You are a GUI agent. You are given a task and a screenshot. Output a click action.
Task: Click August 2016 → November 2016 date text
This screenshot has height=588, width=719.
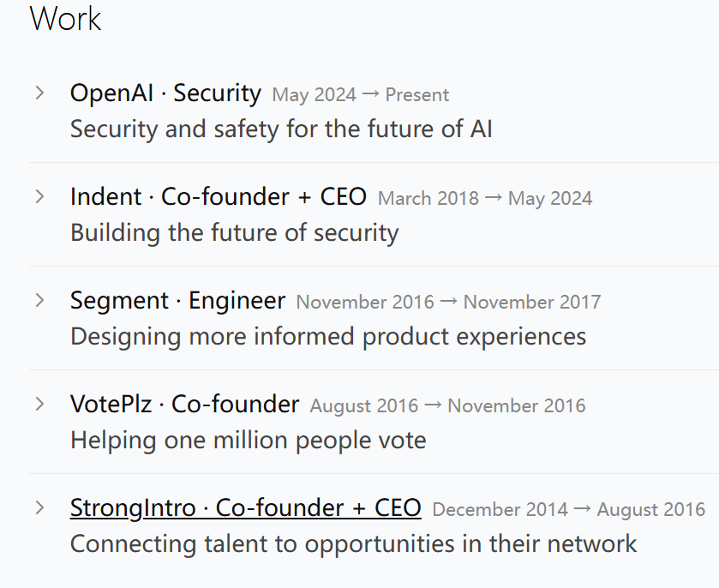(447, 406)
